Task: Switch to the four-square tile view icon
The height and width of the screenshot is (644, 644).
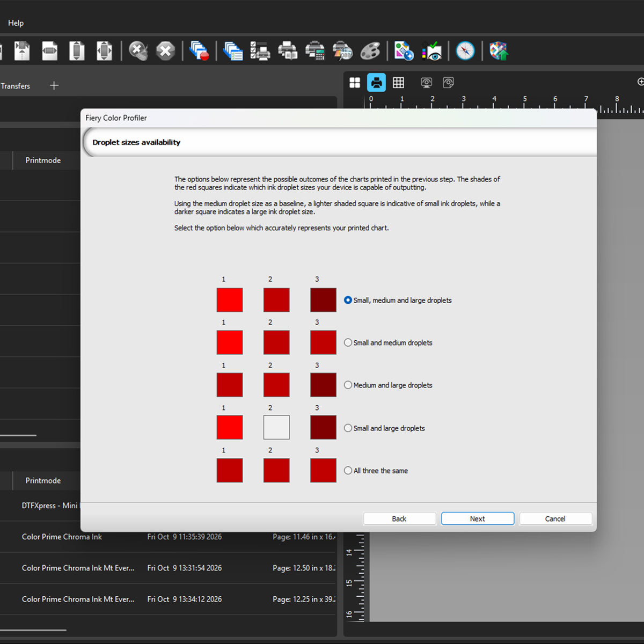Action: click(x=355, y=83)
